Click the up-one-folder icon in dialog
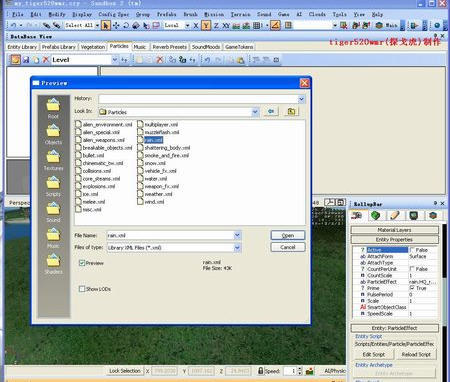Viewport: 450px width, 382px height. (x=291, y=111)
